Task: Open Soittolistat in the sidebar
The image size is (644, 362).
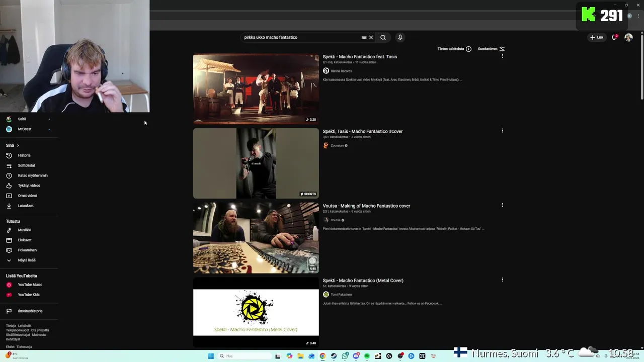Action: coord(26,165)
